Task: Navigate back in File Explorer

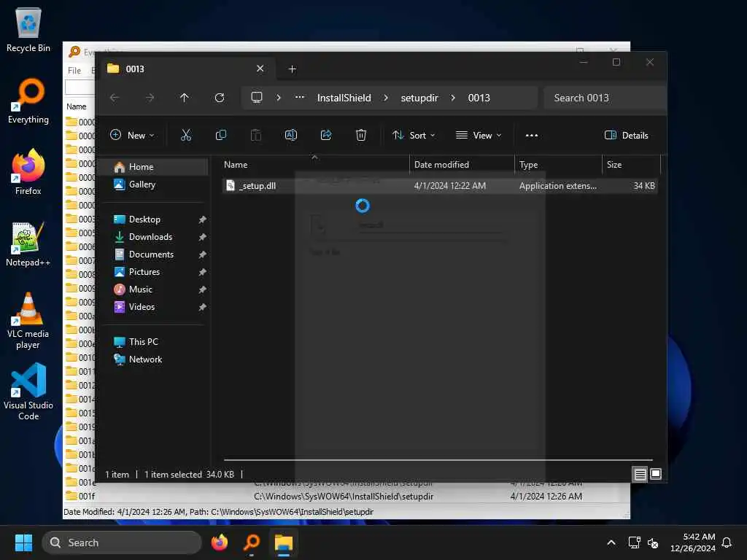Action: pos(115,98)
